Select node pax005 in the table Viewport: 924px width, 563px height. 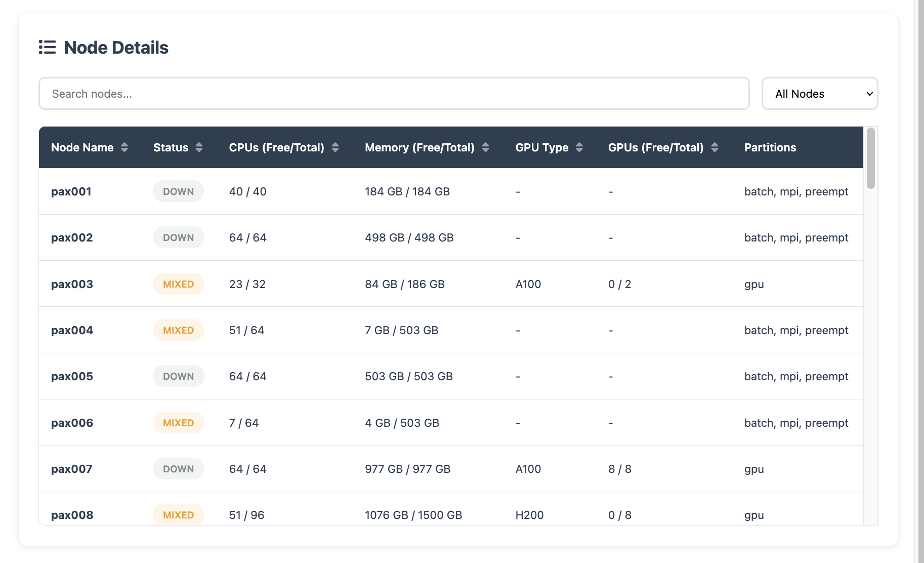72,376
